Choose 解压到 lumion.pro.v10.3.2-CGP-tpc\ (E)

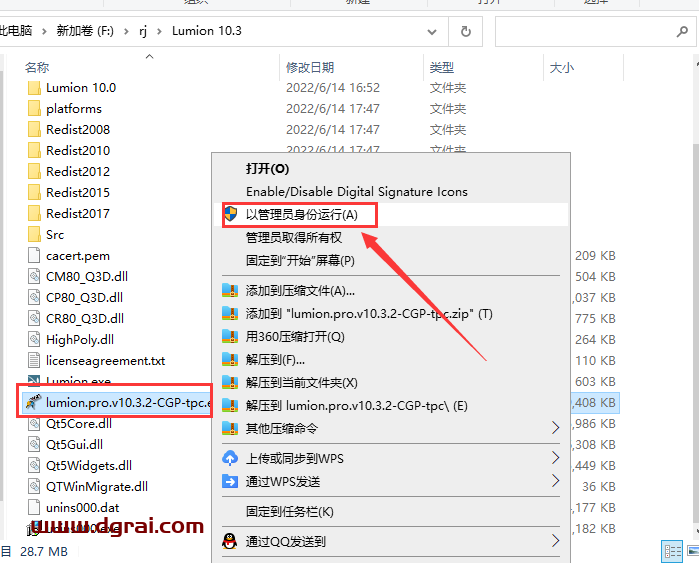[x=357, y=406]
